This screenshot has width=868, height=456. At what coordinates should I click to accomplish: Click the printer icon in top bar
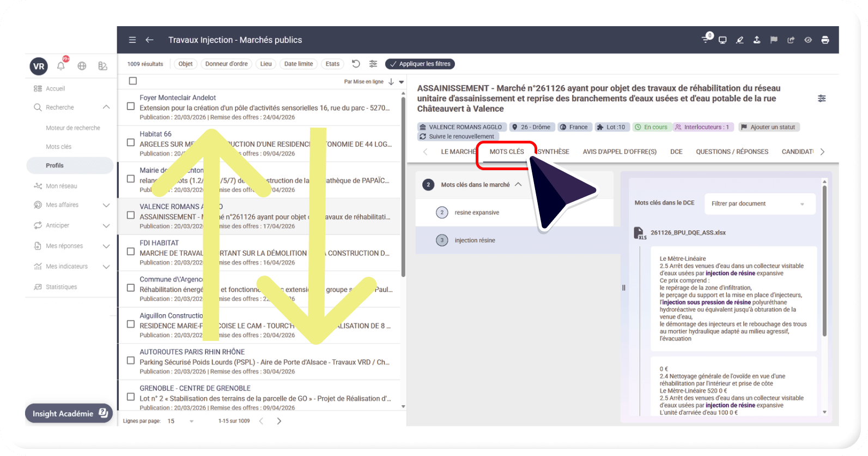(825, 40)
